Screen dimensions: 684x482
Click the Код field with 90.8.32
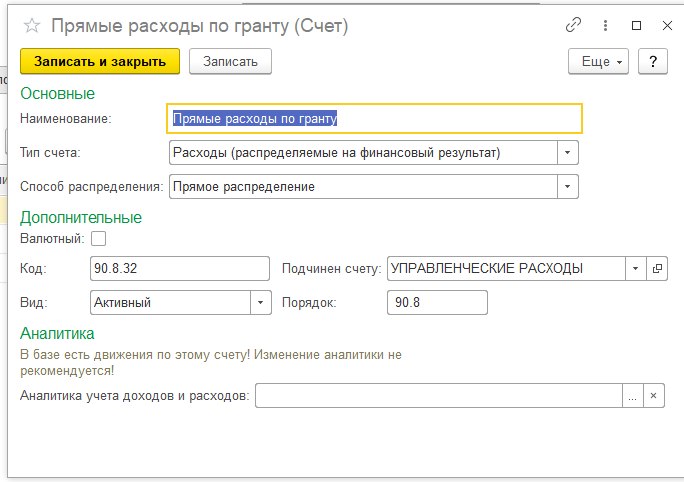pos(179,269)
